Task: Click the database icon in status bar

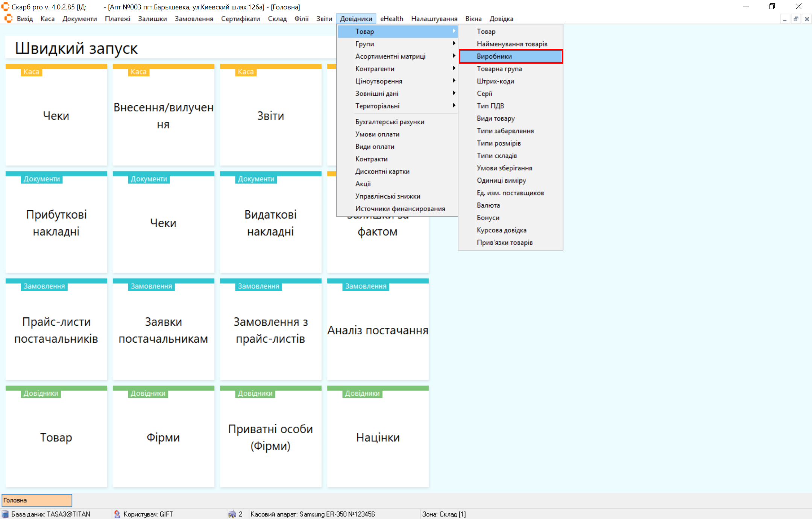Action: click(5, 514)
